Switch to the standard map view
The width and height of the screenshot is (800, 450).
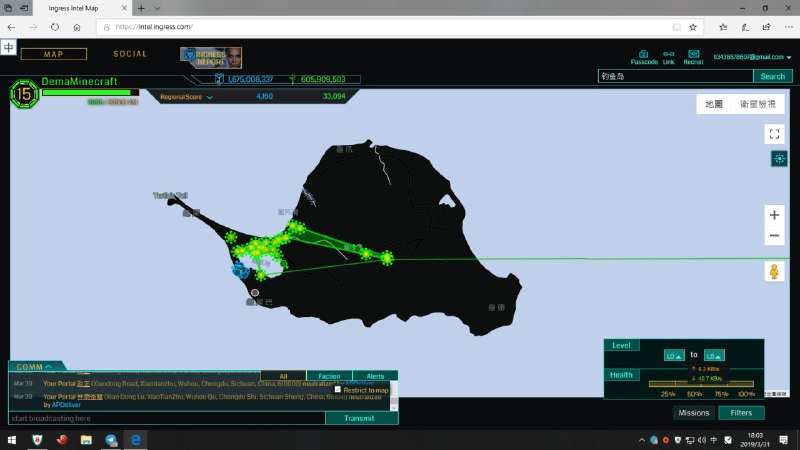point(714,104)
